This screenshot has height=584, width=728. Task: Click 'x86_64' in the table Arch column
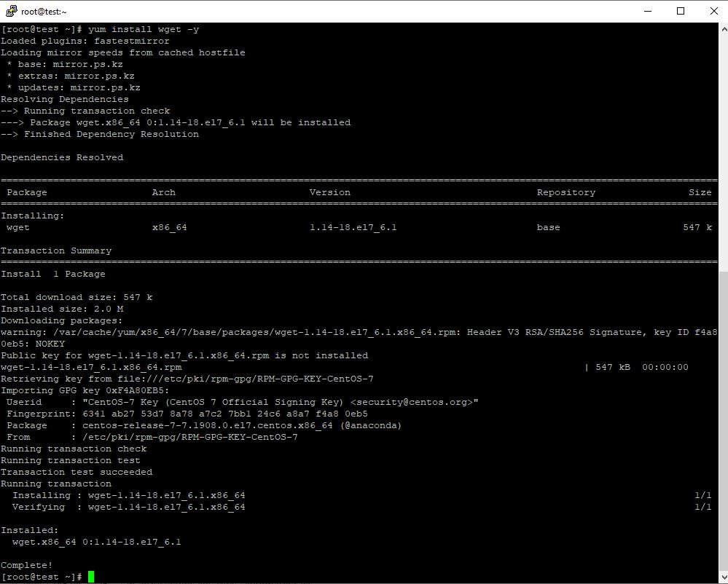pyautogui.click(x=170, y=227)
